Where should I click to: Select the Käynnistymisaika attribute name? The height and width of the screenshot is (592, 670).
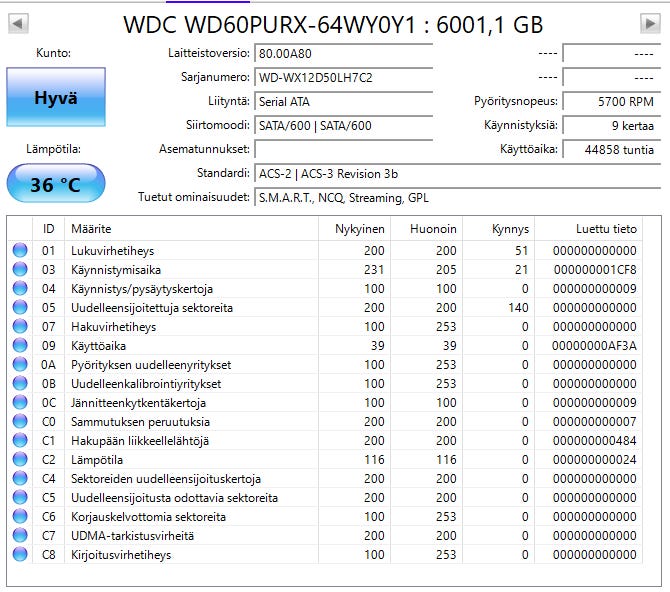(116, 270)
